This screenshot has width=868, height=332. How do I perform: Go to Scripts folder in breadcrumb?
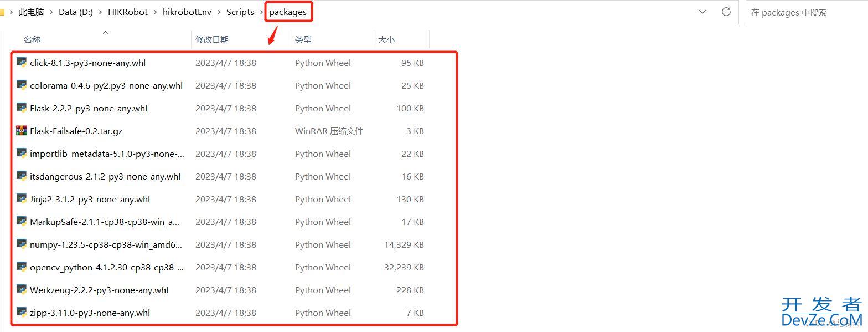(x=240, y=12)
